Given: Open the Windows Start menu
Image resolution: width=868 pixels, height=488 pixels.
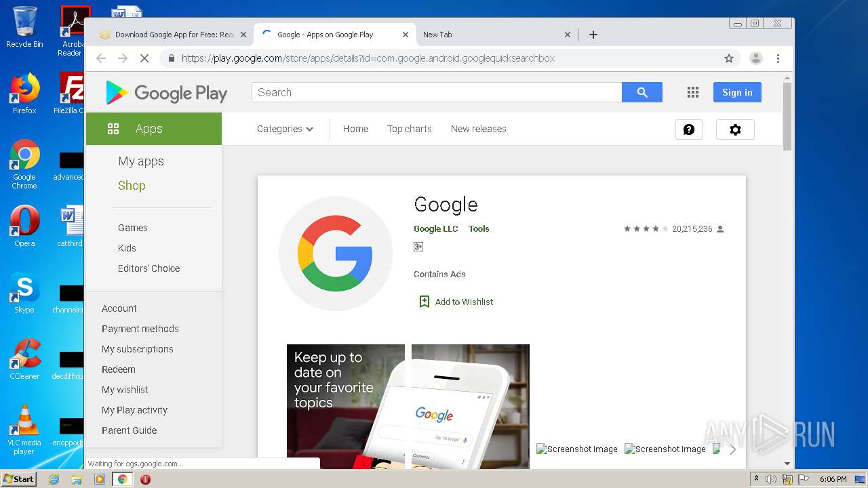Looking at the screenshot, I should point(19,479).
